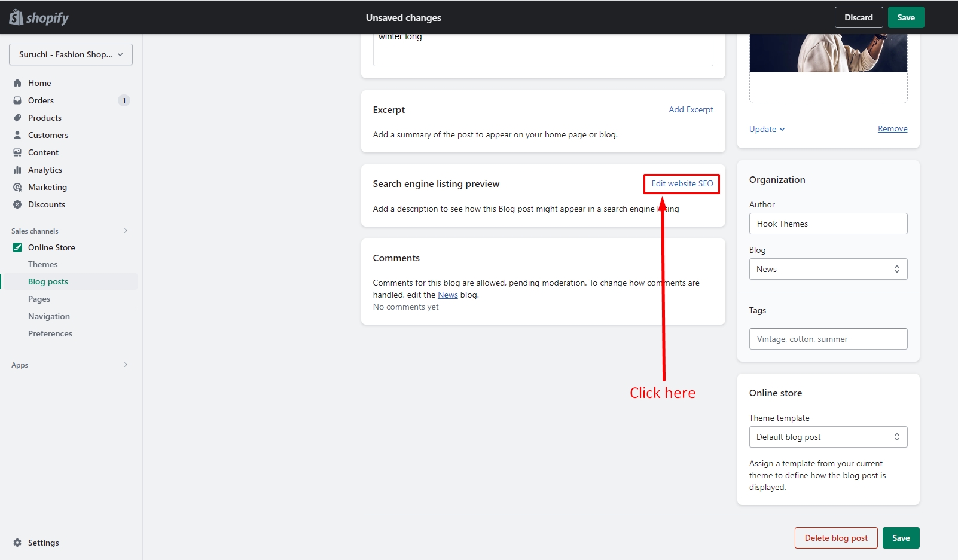Go to Navigation in sidebar
This screenshot has height=560, width=958.
click(x=49, y=316)
